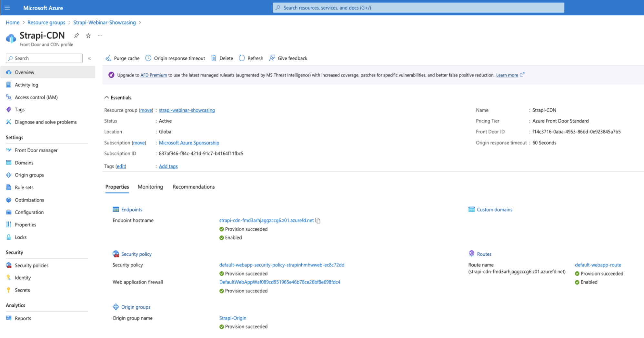Viewport: 644px width, 338px height.
Task: Refresh the overview page
Action: click(251, 58)
